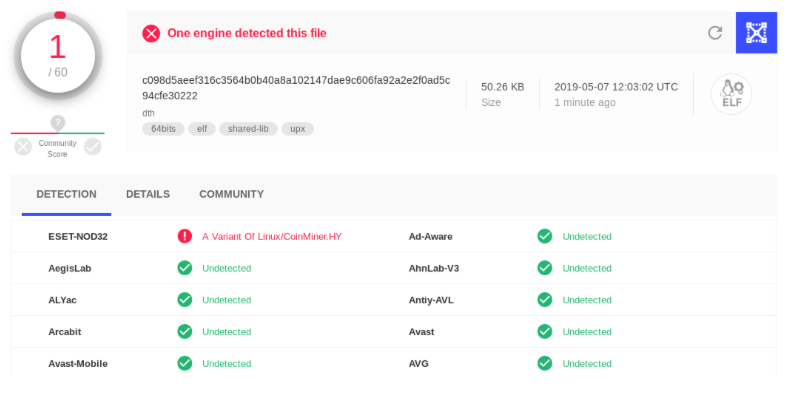This screenshot has width=787, height=397.
Task: Click the reanalyze refresh icon
Action: pyautogui.click(x=715, y=33)
